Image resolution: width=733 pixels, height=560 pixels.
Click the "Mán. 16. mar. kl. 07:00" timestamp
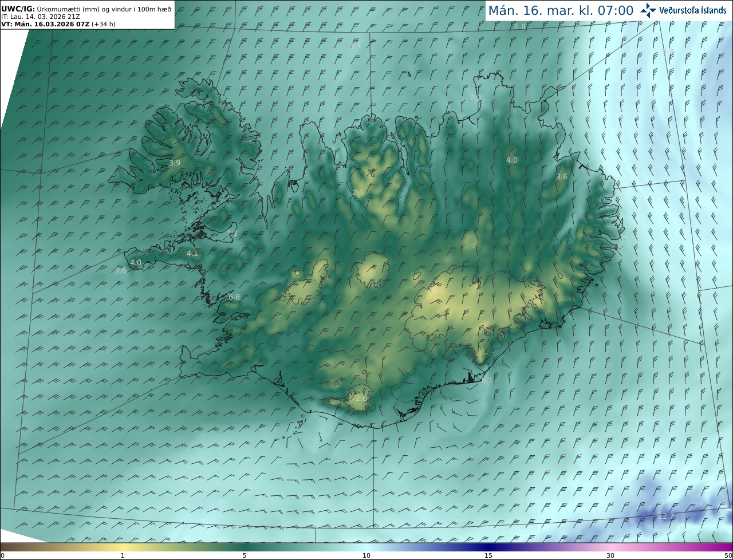point(561,10)
